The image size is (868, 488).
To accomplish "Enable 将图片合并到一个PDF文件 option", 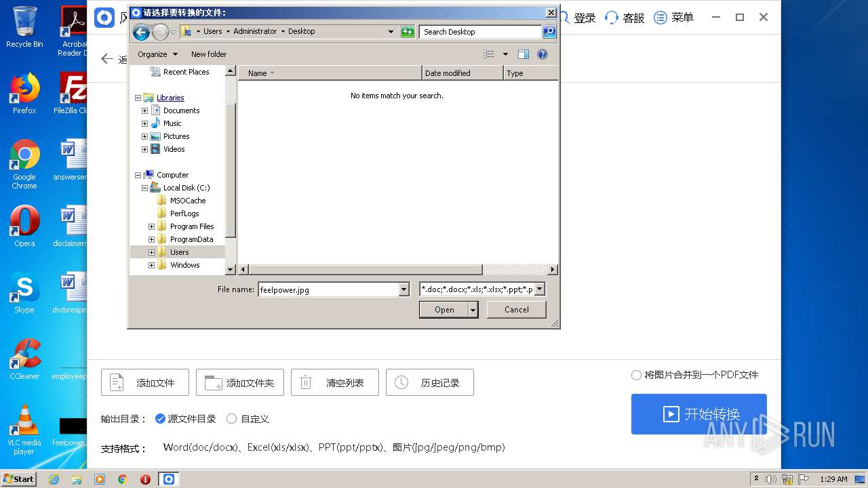I will click(x=636, y=375).
